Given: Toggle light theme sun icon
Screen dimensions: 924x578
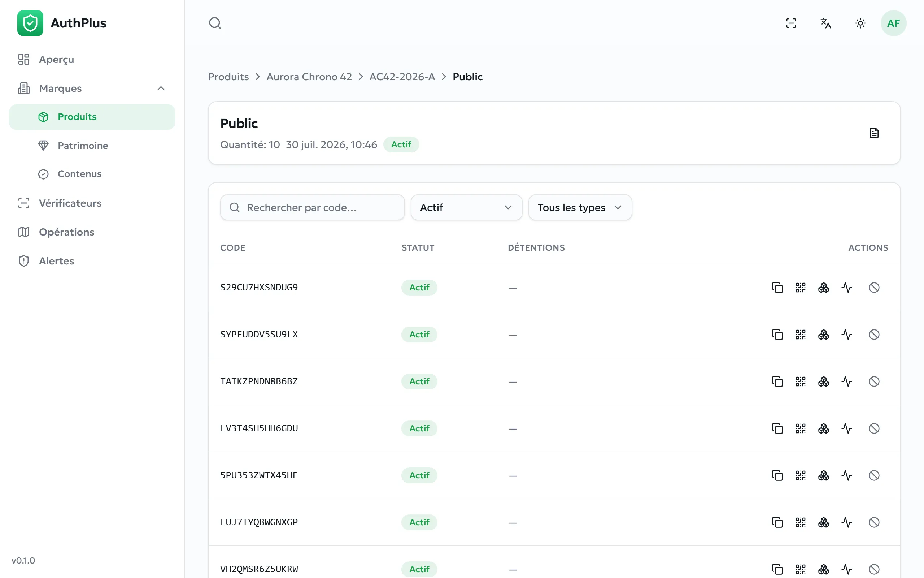Looking at the screenshot, I should [x=860, y=23].
